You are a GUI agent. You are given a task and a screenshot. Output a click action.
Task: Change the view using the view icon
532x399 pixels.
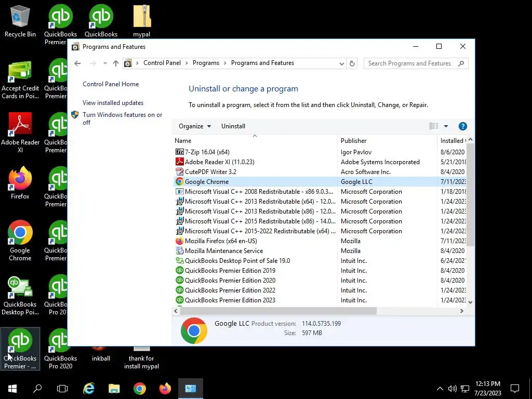point(434,126)
